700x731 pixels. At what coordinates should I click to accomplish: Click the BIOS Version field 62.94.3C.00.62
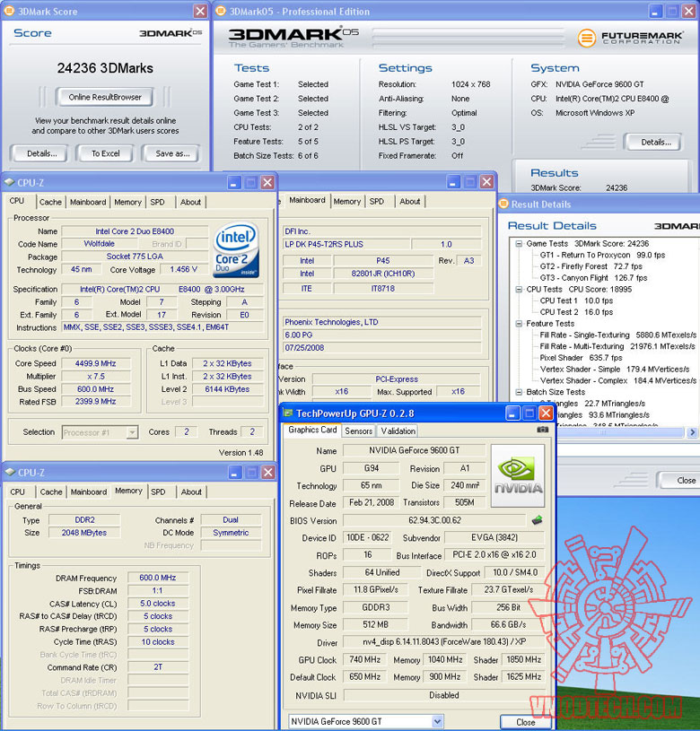[x=434, y=520]
